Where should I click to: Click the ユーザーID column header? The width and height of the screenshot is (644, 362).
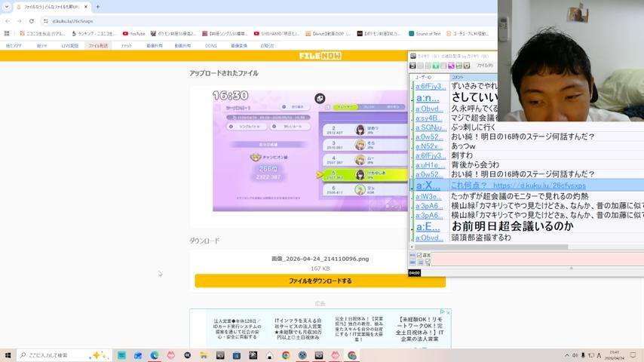[430, 77]
